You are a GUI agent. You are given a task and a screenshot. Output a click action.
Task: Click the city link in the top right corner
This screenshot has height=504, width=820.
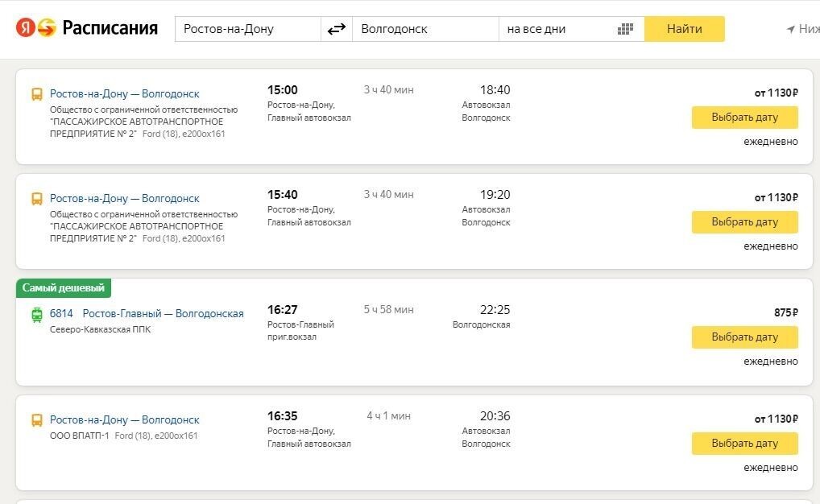point(808,28)
